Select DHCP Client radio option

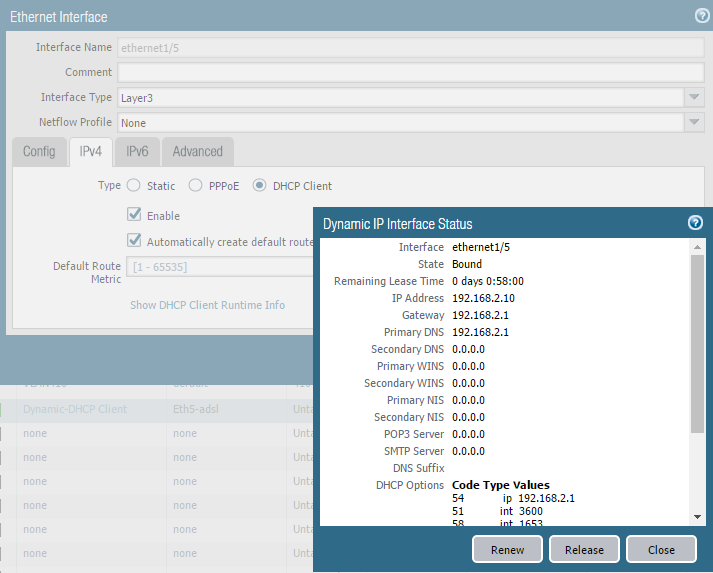[260, 186]
